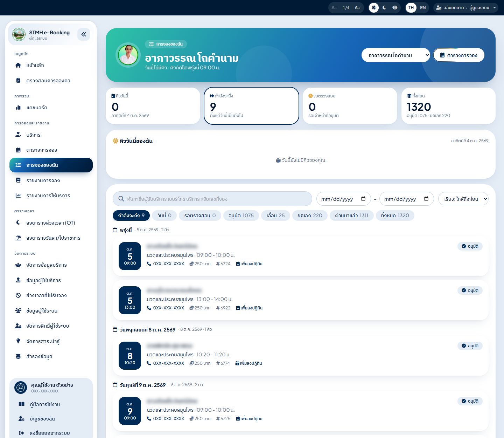Image resolution: width=504 pixels, height=438 pixels.
Task: Click the booking search input field
Action: click(x=212, y=199)
